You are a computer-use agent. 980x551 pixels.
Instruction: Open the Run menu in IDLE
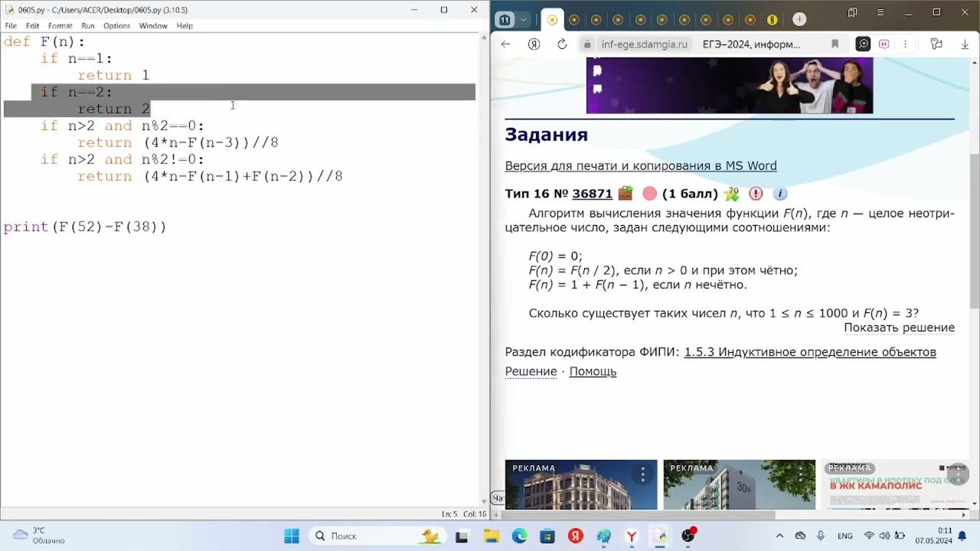[88, 25]
